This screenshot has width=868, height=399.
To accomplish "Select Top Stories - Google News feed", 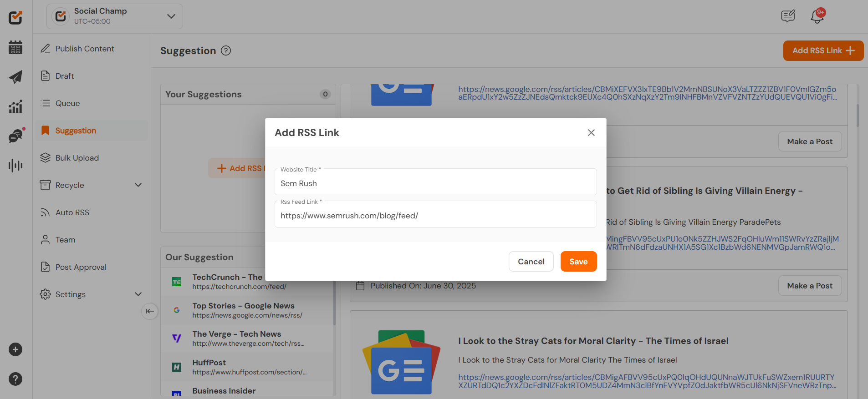I will tap(248, 310).
